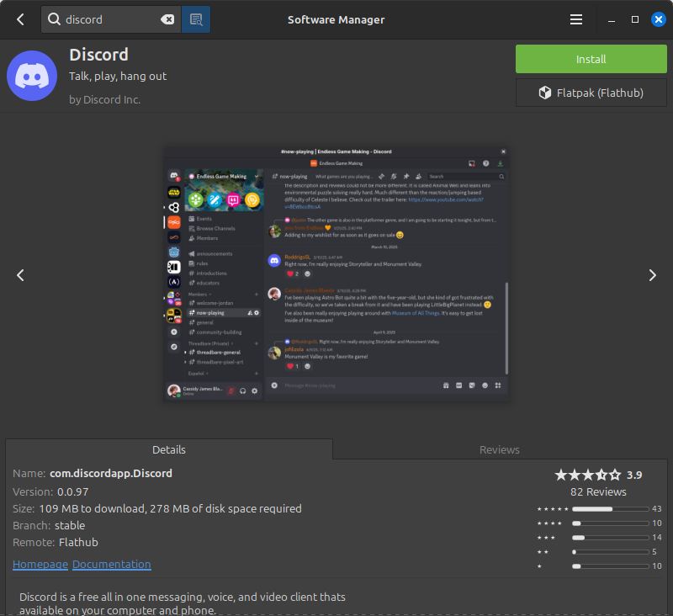Show the previous screenshot
The image size is (673, 616).
pos(20,275)
